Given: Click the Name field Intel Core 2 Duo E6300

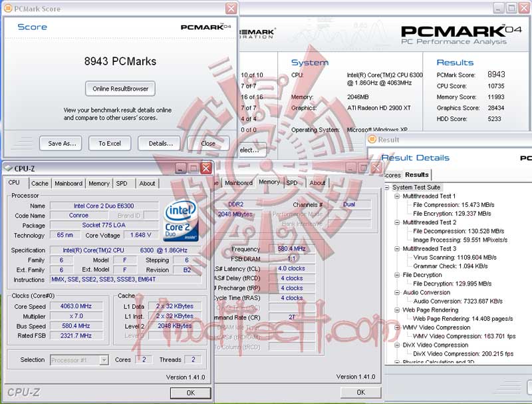Looking at the screenshot, I should pos(104,206).
